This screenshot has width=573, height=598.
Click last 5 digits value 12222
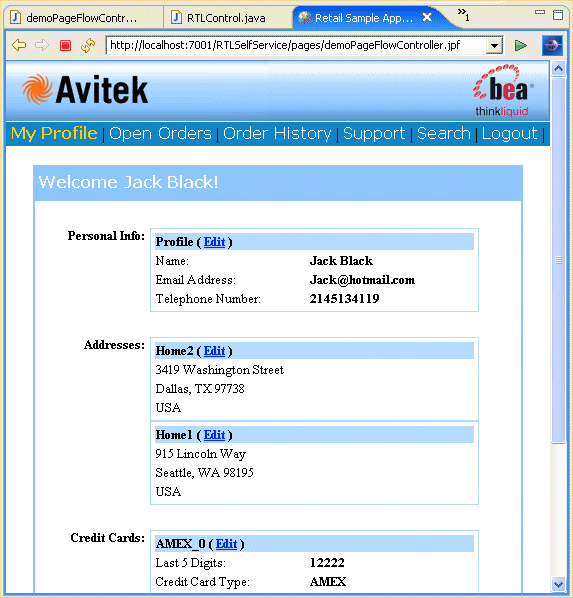(x=327, y=563)
